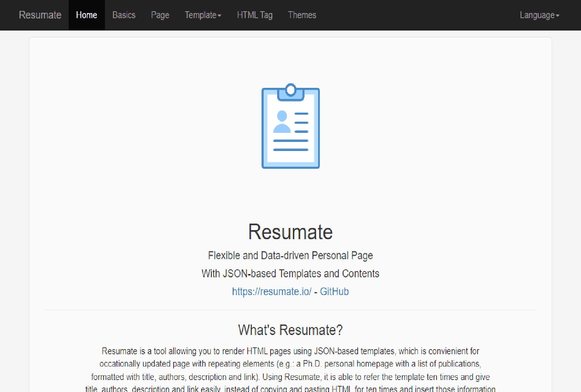This screenshot has width=581, height=392.
Task: Navigate to the Page section
Action: [160, 15]
